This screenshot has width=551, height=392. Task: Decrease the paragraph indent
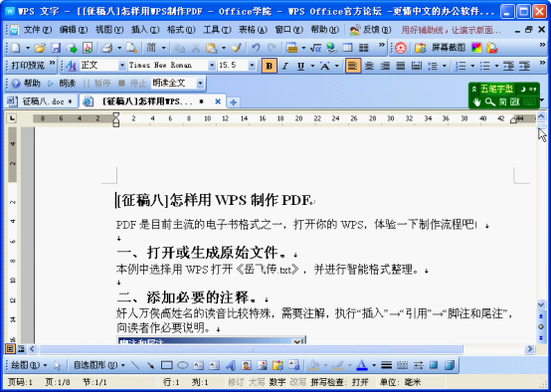click(508, 66)
